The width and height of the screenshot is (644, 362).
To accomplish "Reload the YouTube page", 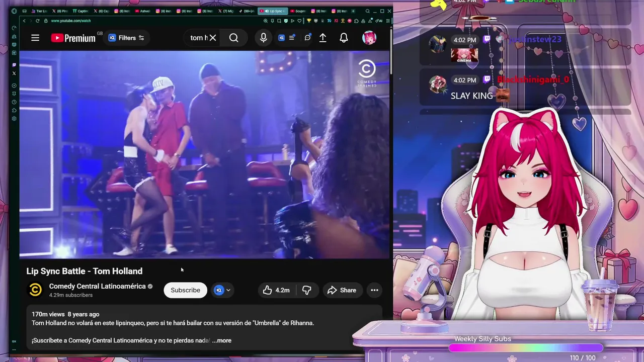I will pyautogui.click(x=37, y=21).
